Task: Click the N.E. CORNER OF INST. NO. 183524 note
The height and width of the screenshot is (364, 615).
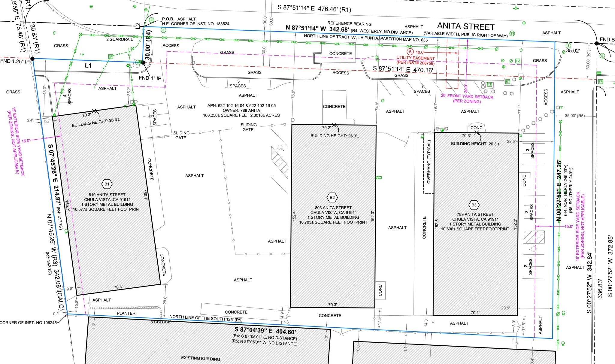Action: (x=195, y=24)
